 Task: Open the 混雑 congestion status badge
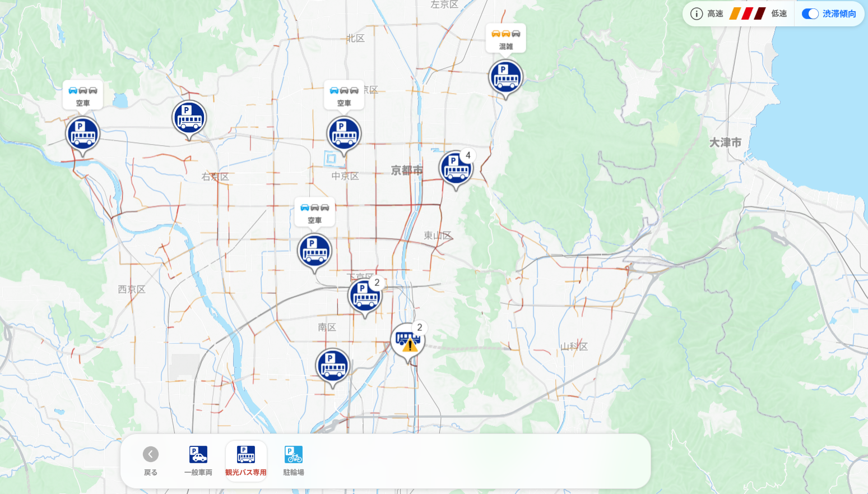(x=505, y=39)
